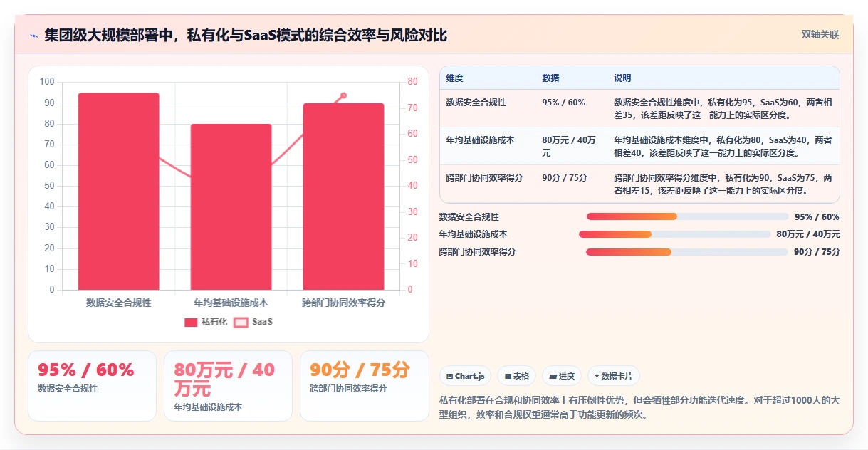
Task: Click the 数据安全合规性 progress bar
Action: pyautogui.click(x=687, y=216)
